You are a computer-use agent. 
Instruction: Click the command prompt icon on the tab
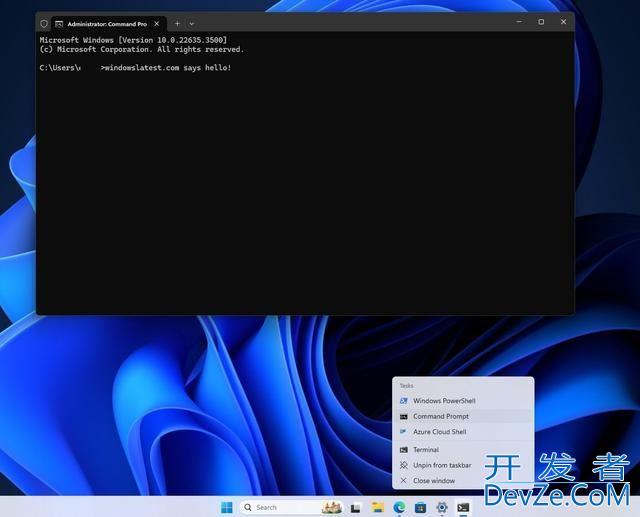[x=59, y=24]
